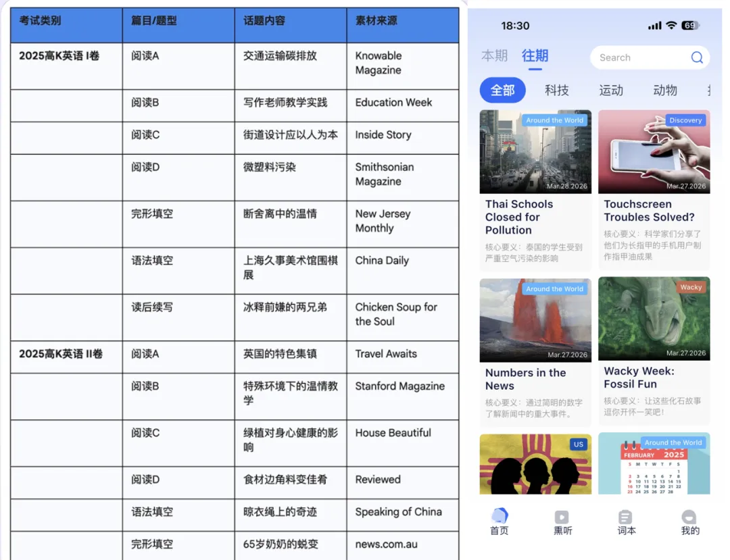The image size is (730, 560).
Task: Select the 写作老师教学实践 topic cell
Action: pyautogui.click(x=291, y=105)
